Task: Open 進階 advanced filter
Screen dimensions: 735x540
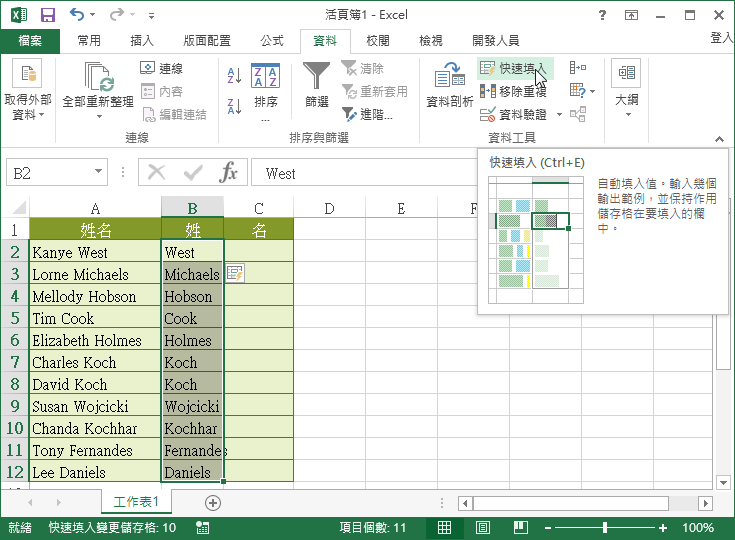Action: click(368, 114)
